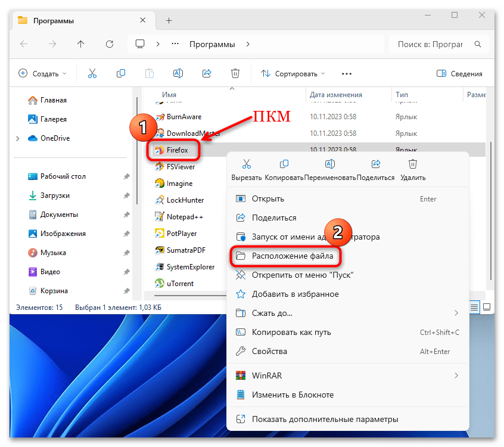Switch to large thumbnails view icon
Viewport: 504px width, 447px height.
coord(487,308)
